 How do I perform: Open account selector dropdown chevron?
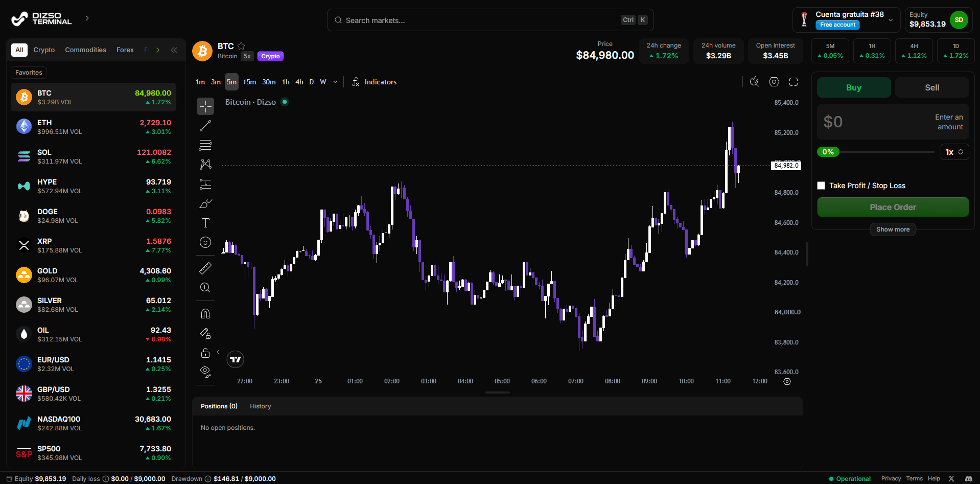(891, 20)
